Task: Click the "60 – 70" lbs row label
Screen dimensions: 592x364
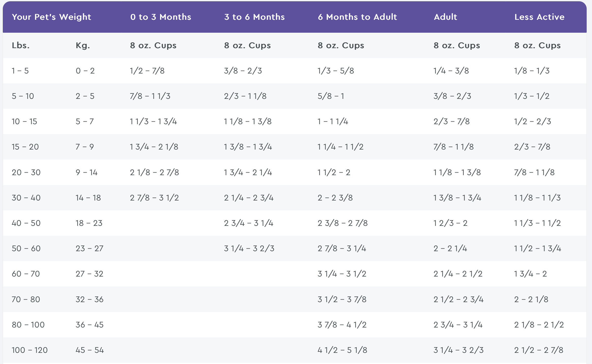Action: [26, 274]
